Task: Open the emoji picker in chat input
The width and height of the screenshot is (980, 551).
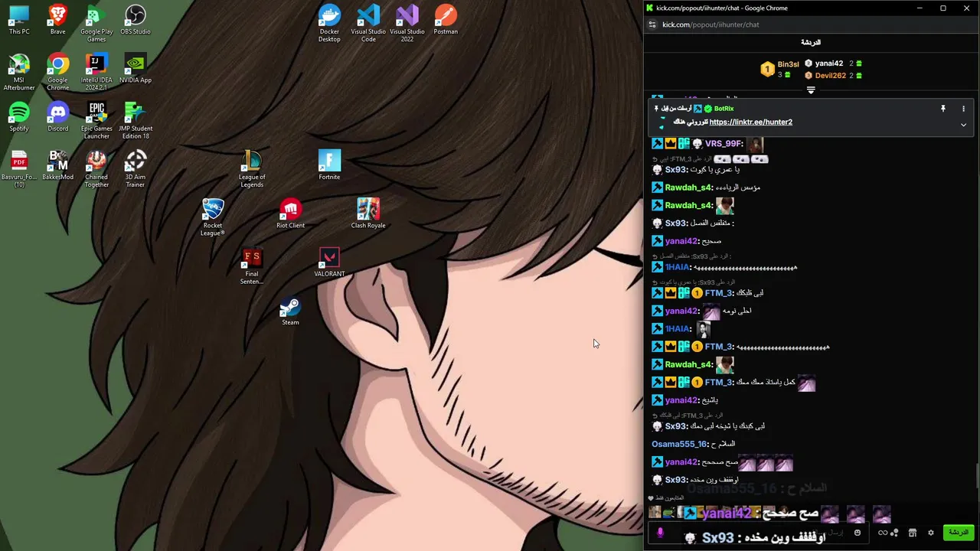Action: tap(857, 533)
